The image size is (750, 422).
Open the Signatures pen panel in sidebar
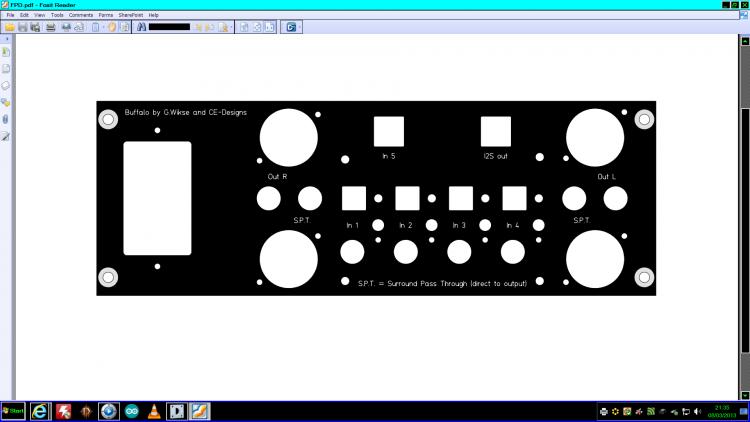pyautogui.click(x=6, y=136)
